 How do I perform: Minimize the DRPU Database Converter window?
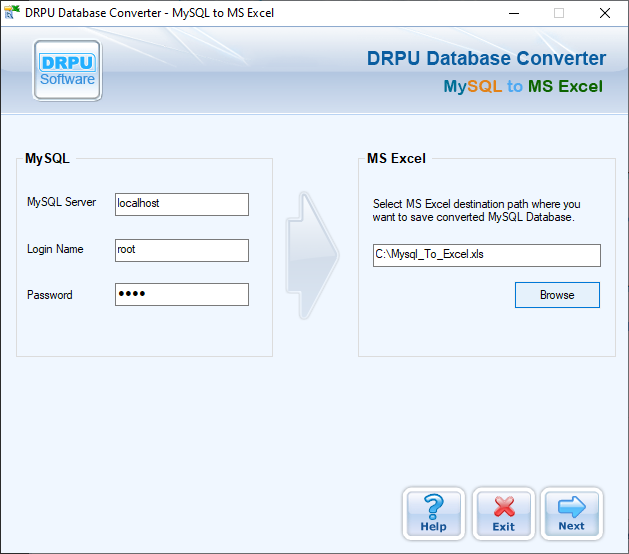(x=514, y=13)
